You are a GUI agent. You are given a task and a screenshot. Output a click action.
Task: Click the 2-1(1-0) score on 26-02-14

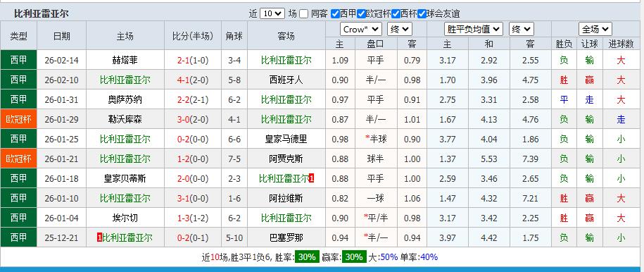click(x=193, y=60)
